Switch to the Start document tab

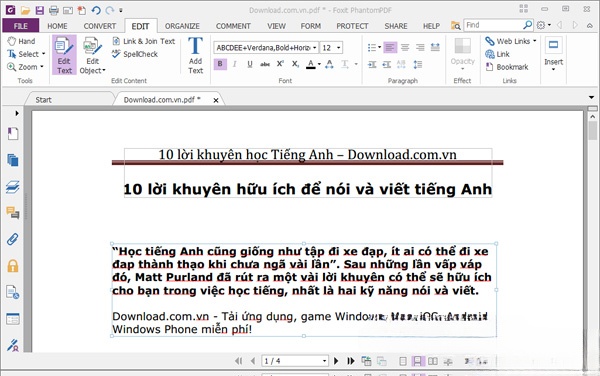(x=43, y=100)
